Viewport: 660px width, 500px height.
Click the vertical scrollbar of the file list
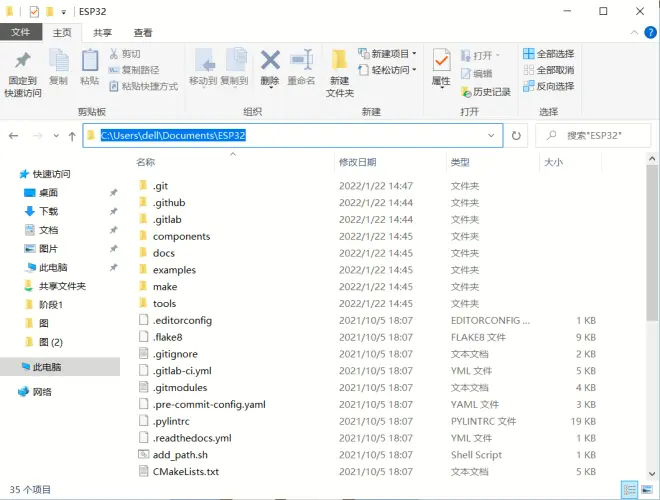pos(652,243)
